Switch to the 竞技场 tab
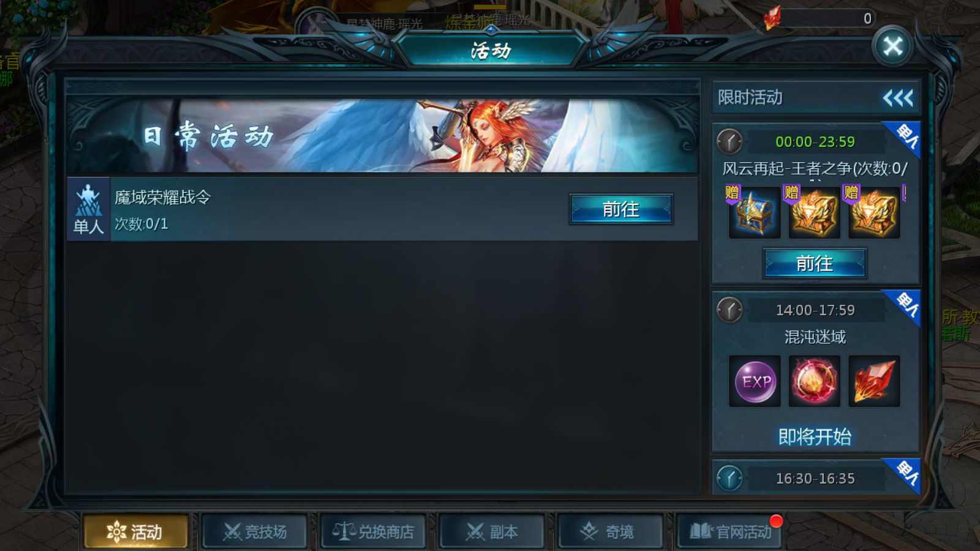 tap(254, 531)
